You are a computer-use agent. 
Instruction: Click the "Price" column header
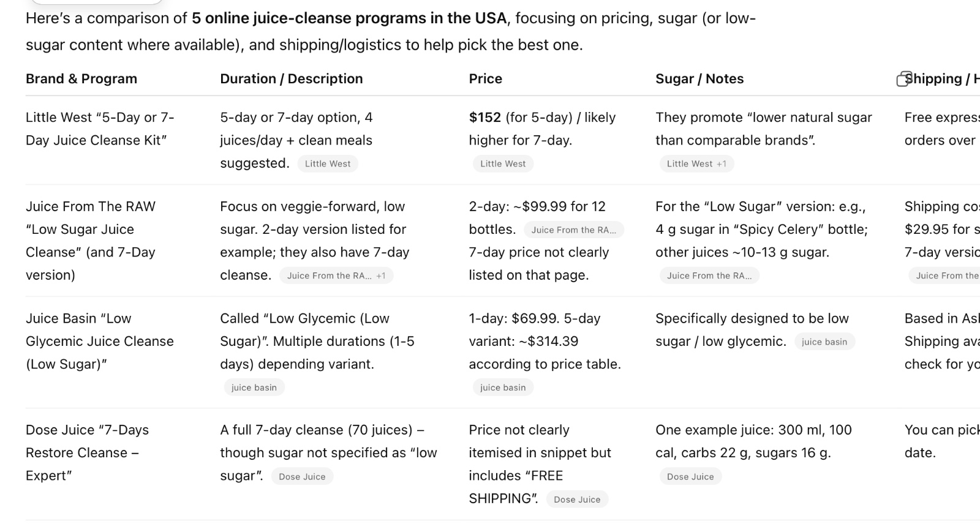[486, 79]
